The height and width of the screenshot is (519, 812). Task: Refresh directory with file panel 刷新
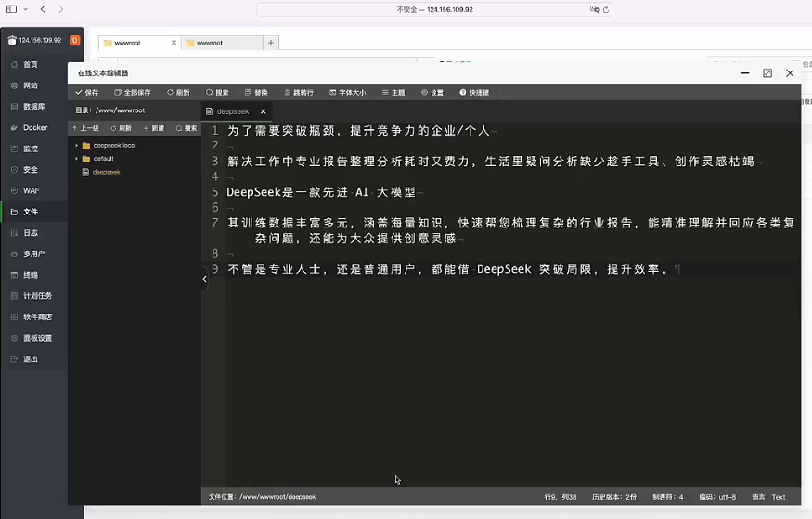pyautogui.click(x=122, y=128)
